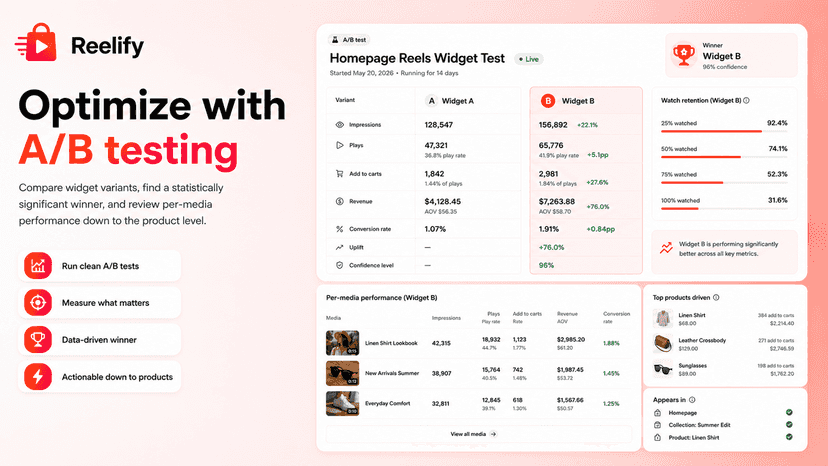Click the Product: Linen Shirt placement icon

point(657,437)
